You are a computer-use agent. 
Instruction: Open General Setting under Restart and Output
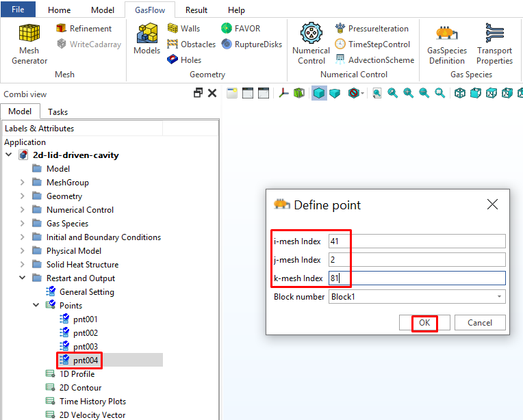pyautogui.click(x=86, y=292)
